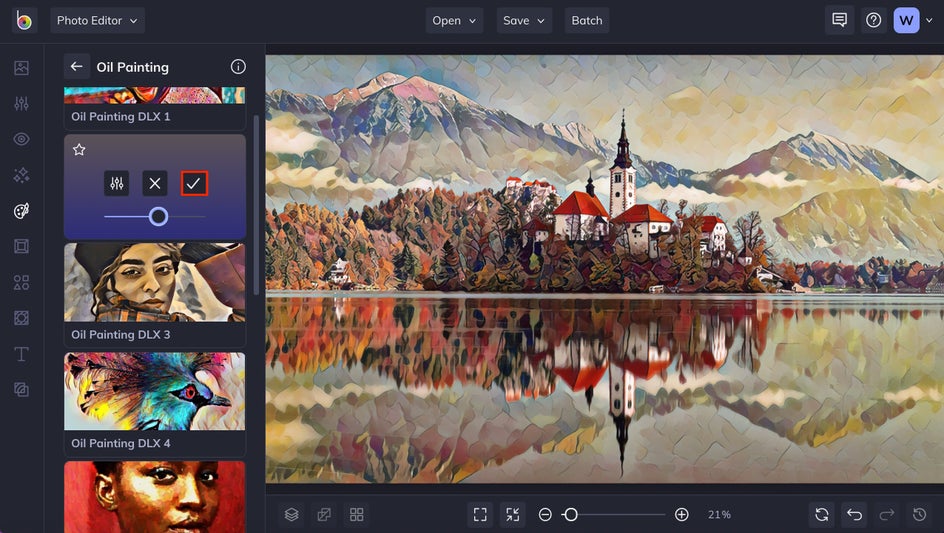
Task: Open the Photo Editor dropdown
Action: tap(97, 20)
